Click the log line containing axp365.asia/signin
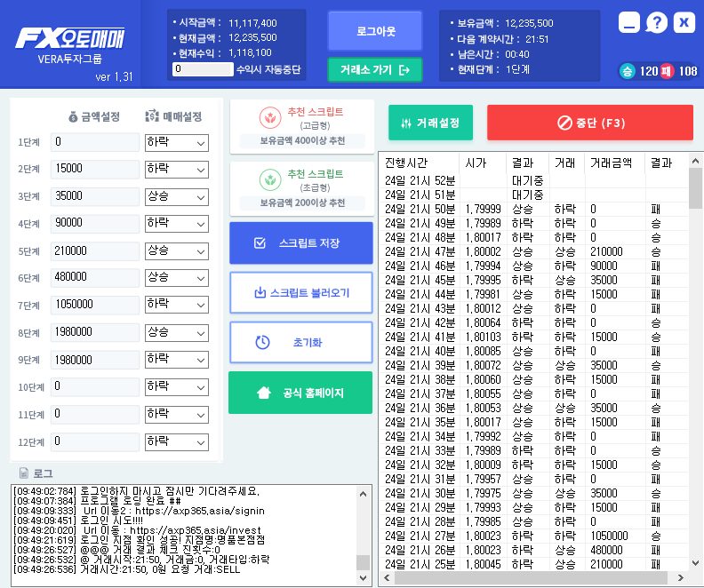 (x=140, y=511)
